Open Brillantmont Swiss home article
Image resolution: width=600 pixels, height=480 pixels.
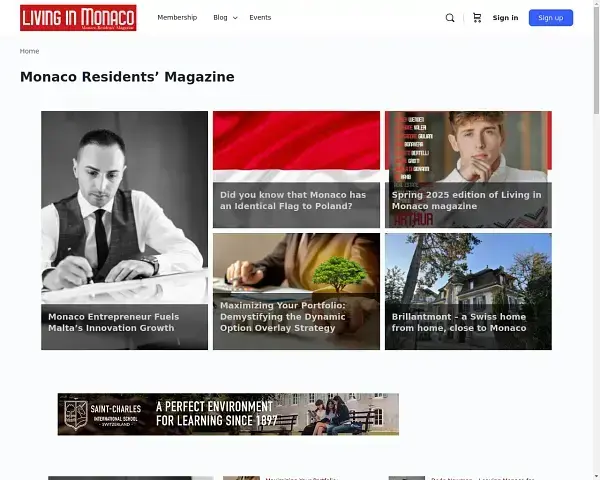(459, 322)
